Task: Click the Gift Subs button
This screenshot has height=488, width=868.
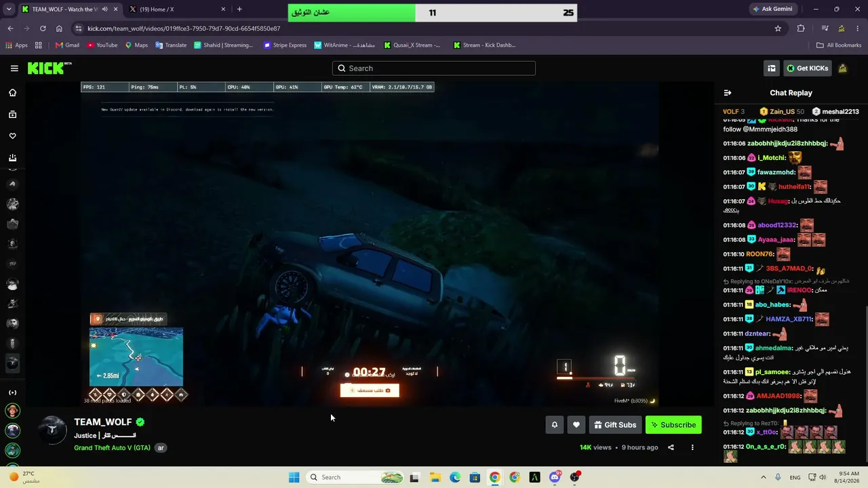Action: (x=615, y=425)
